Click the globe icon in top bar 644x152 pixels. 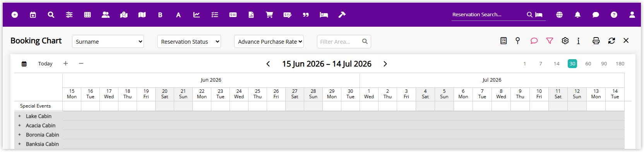pos(559,15)
